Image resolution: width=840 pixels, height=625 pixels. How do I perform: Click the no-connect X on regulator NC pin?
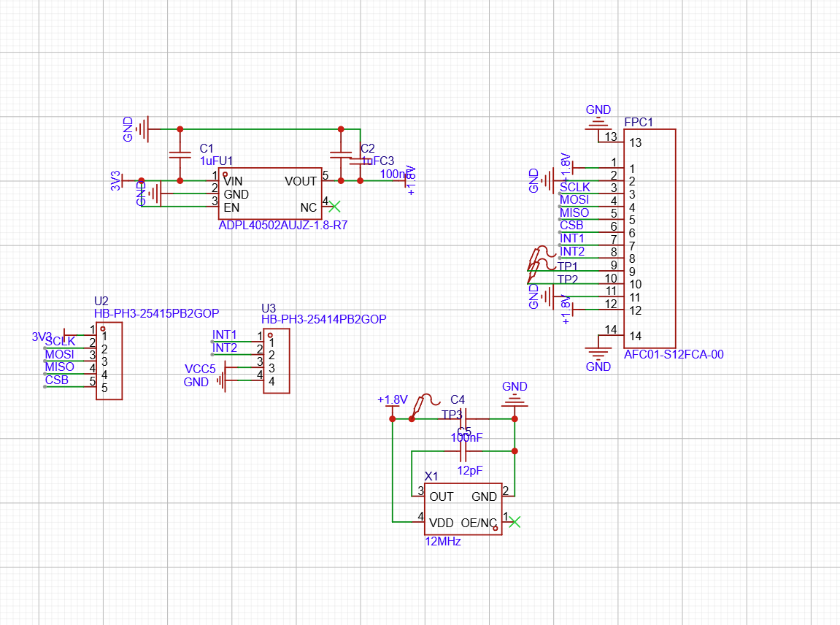point(335,207)
